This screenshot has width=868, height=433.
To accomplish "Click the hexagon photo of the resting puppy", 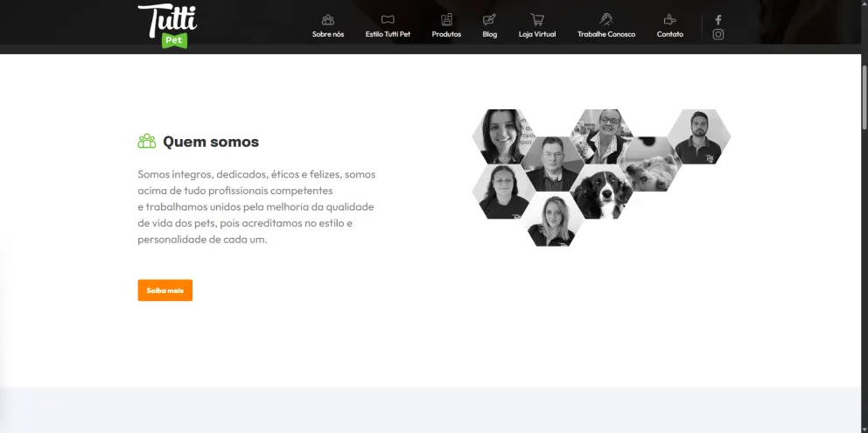I will 650,164.
